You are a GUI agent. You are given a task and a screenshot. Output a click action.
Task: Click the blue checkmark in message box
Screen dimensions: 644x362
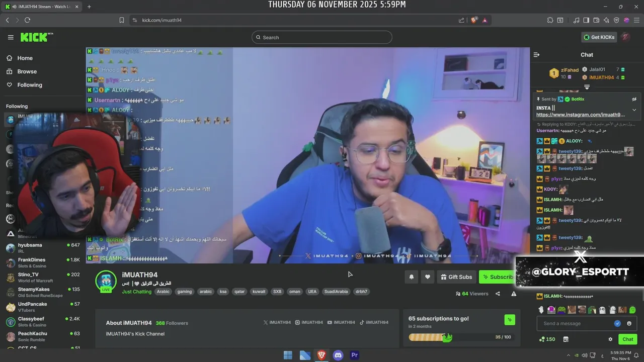point(617,323)
